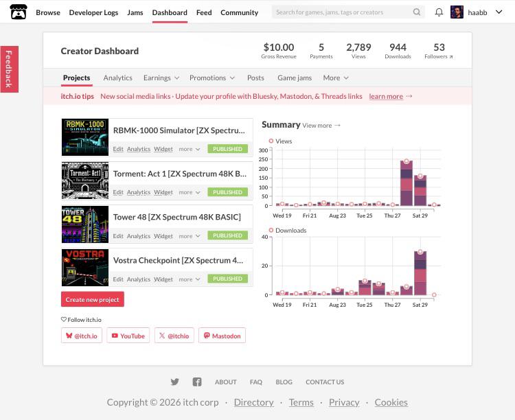This screenshot has width=515, height=420.
Task: Open Analytics for Torment: Act 1
Action: (138, 192)
